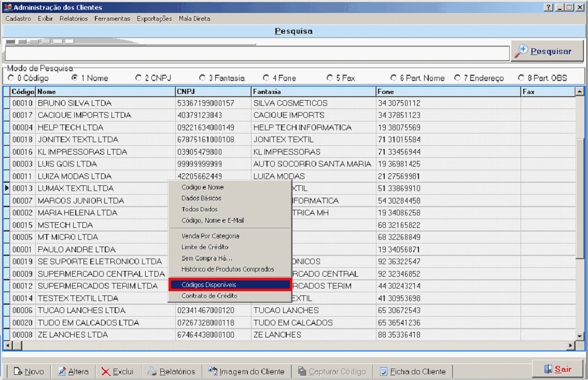
Task: Select the 2 CNPJ radio button
Action: point(138,78)
